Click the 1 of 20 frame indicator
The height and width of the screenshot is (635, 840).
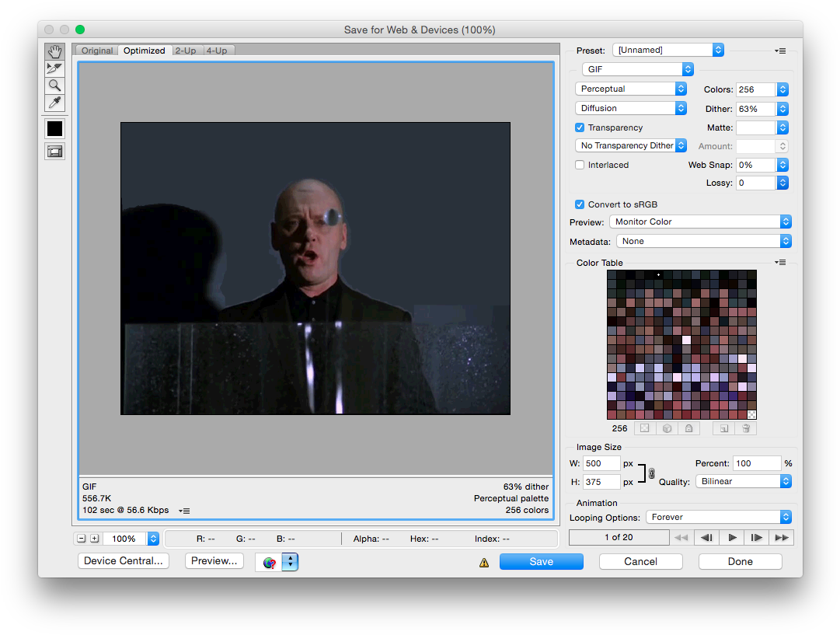pos(619,538)
